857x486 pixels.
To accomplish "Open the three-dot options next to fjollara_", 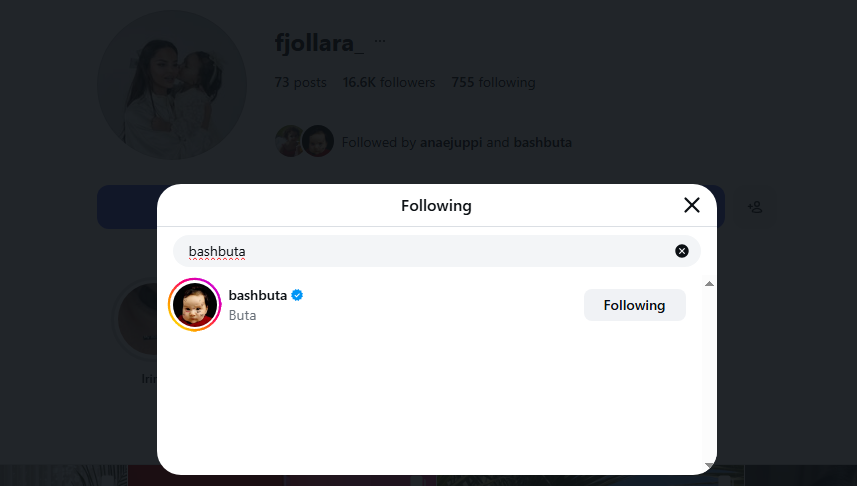I will [x=380, y=41].
